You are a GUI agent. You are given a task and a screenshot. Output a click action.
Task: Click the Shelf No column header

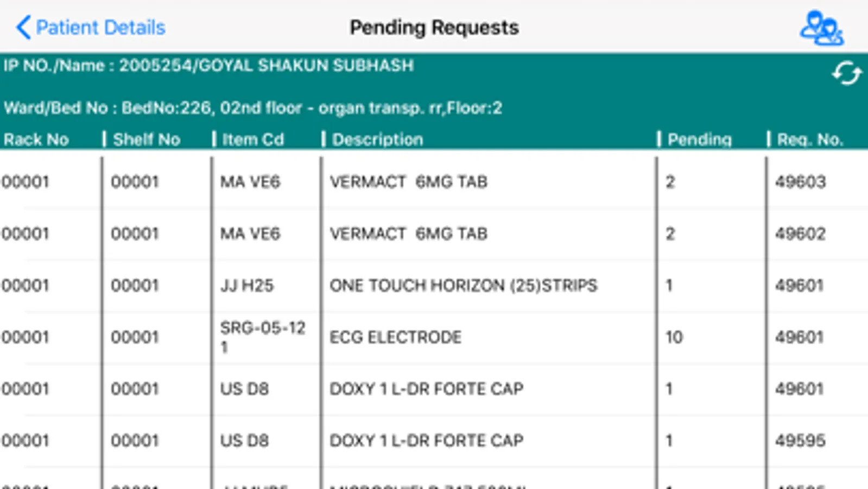pyautogui.click(x=147, y=140)
